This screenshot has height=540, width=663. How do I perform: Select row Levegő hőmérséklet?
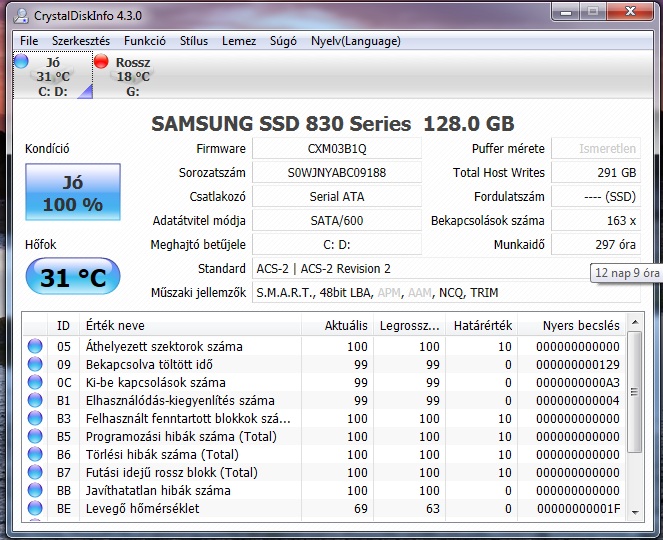click(x=324, y=508)
